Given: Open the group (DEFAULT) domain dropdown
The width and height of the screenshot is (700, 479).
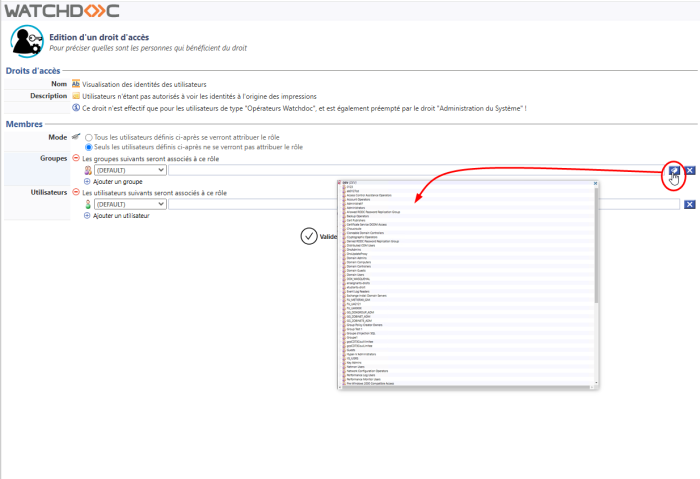Looking at the screenshot, I should click(130, 171).
